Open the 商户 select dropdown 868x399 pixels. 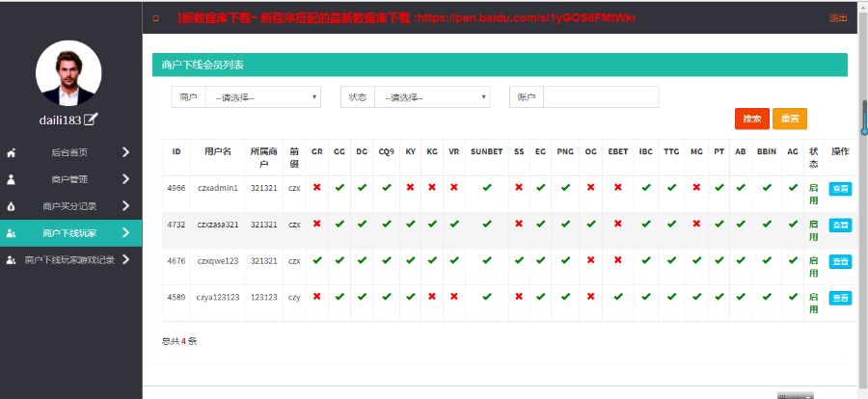tap(263, 96)
